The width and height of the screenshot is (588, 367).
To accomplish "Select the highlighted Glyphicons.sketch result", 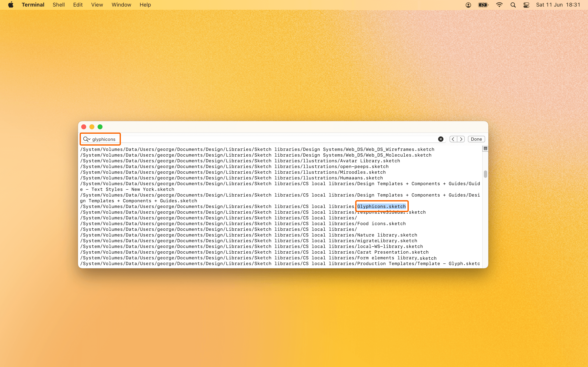I will coord(381,206).
